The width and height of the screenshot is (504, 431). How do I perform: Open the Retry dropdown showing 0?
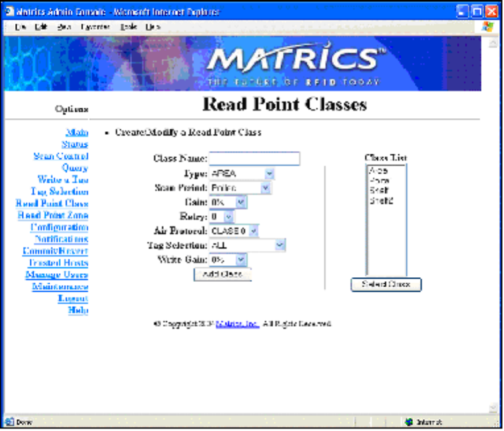coord(221,217)
